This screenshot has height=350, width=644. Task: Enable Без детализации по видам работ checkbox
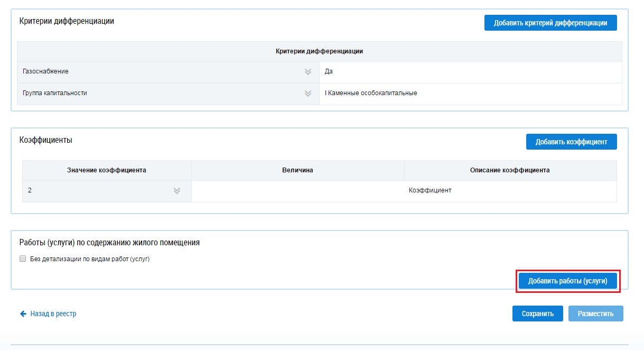click(23, 259)
